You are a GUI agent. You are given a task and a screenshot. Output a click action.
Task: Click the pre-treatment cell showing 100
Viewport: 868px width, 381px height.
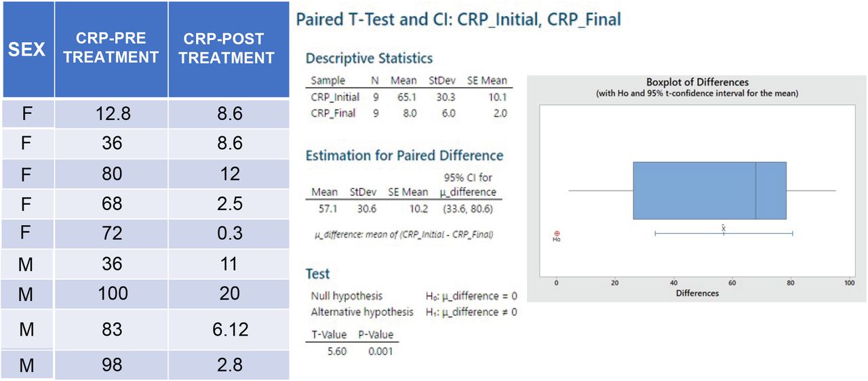tap(111, 293)
